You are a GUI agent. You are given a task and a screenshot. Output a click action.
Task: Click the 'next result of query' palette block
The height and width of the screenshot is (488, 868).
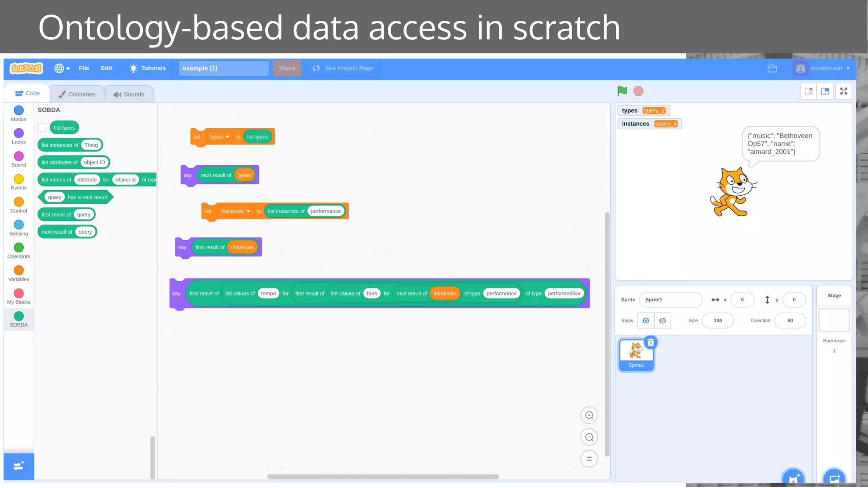point(67,232)
